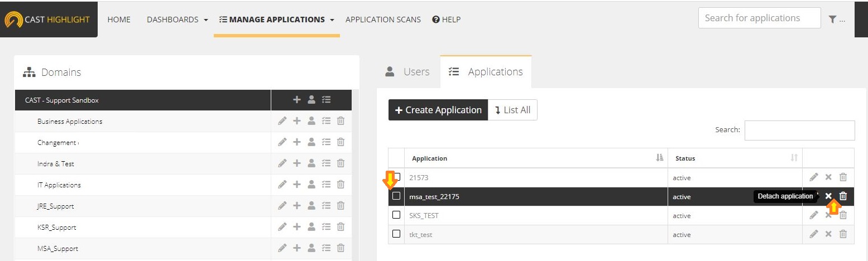Edit the Changement domain with pencil icon

pos(282,142)
